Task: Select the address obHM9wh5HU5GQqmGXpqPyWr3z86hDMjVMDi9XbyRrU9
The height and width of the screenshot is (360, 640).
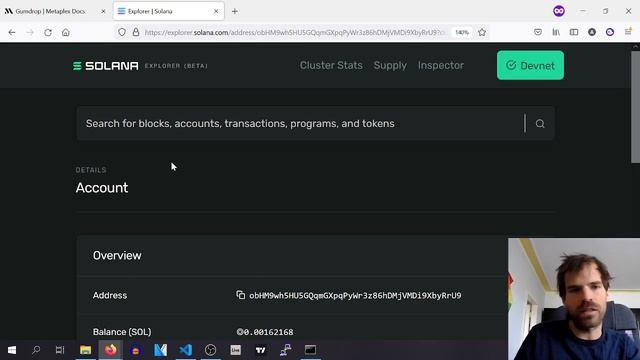Action: point(355,296)
